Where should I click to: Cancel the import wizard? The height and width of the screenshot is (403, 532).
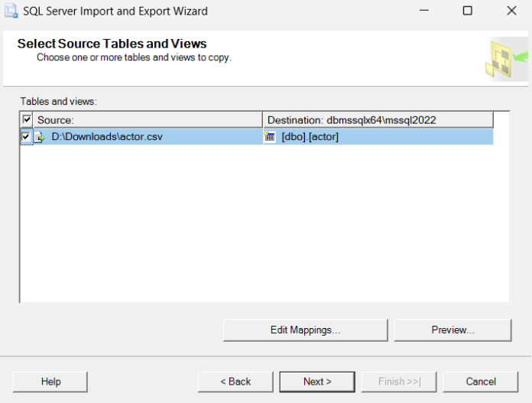point(481,382)
